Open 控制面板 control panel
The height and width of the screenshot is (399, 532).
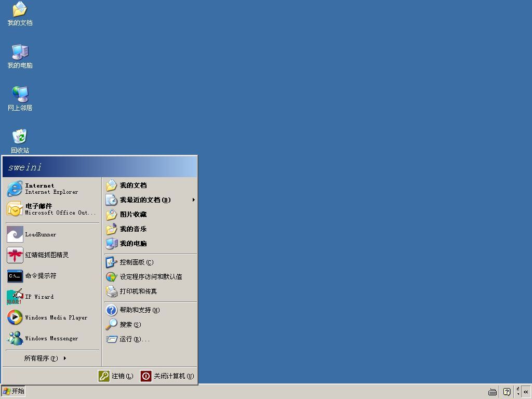pyautogui.click(x=150, y=262)
